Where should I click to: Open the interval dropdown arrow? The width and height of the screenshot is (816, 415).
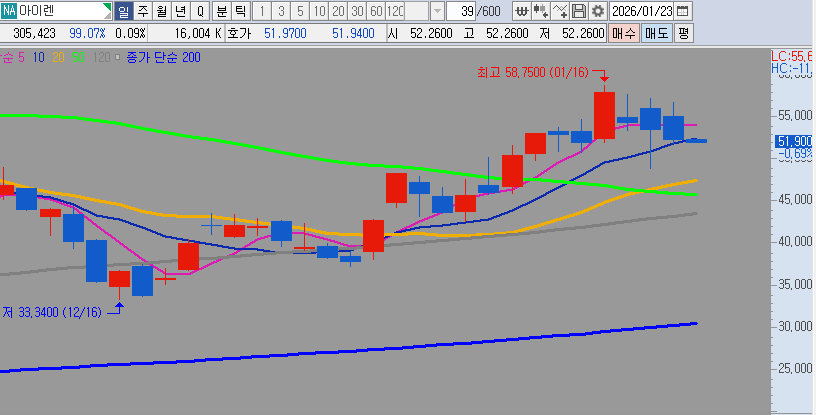click(x=437, y=11)
